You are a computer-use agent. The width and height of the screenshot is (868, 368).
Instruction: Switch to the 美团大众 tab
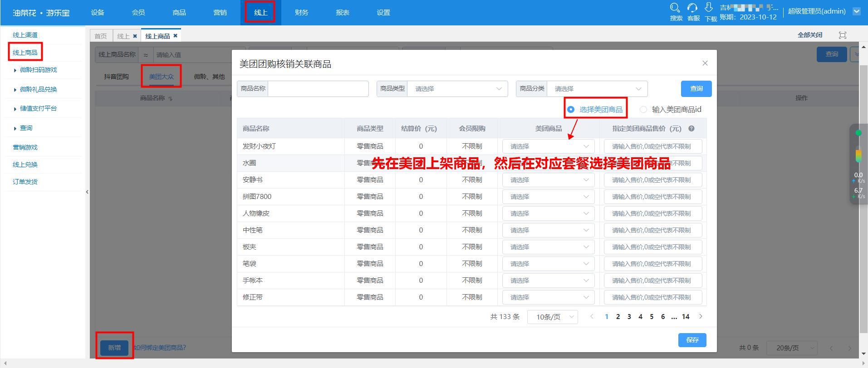click(162, 77)
